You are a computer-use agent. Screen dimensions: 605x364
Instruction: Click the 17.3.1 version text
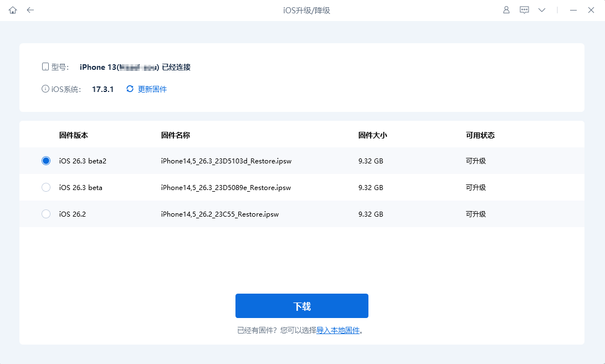point(103,88)
